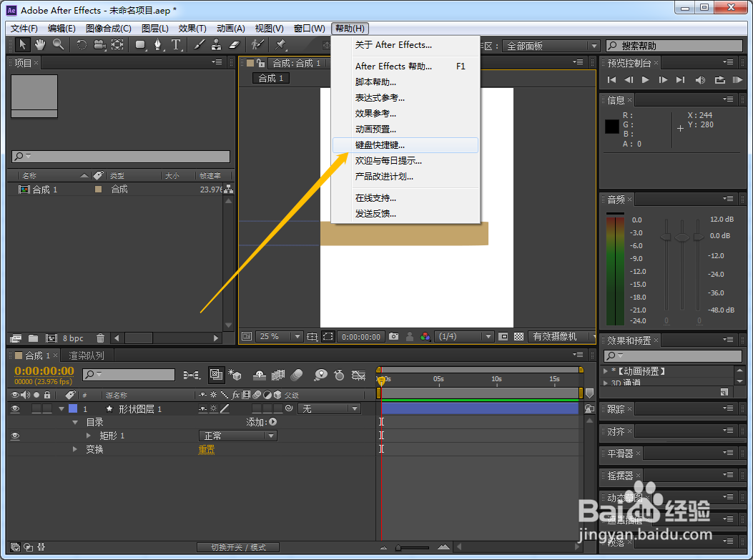Select the Puppet Pin tool
753x560 pixels.
click(x=280, y=45)
